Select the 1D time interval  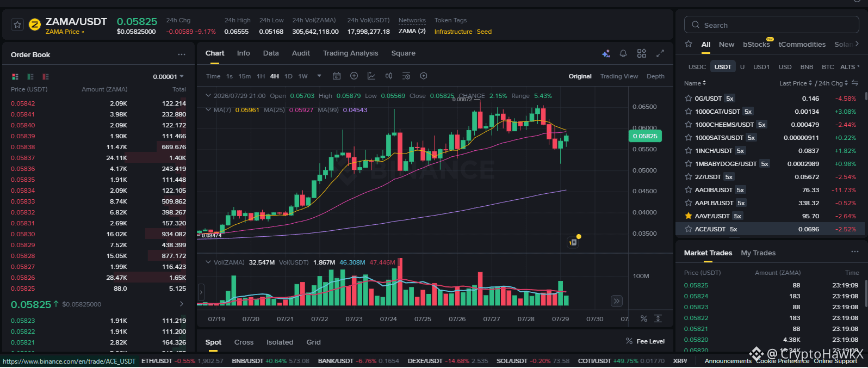click(x=288, y=76)
